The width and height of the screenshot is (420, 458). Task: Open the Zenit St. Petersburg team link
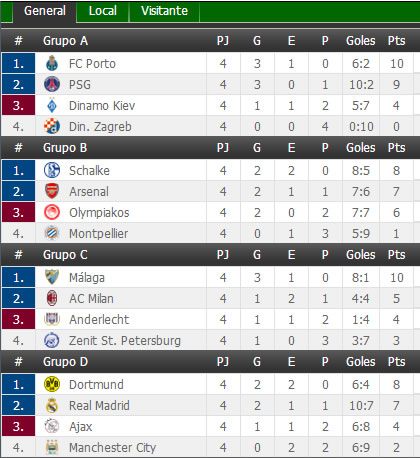pos(125,341)
